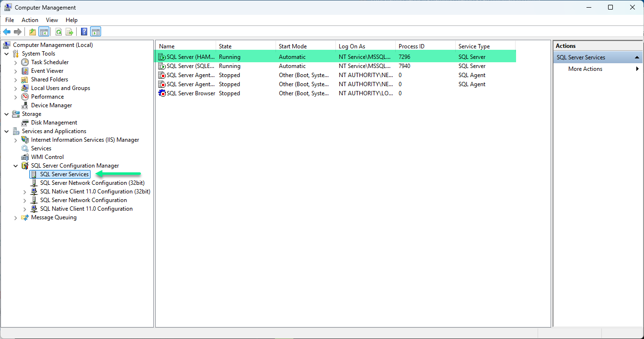Click the Back arrow toolbar icon

[7, 32]
